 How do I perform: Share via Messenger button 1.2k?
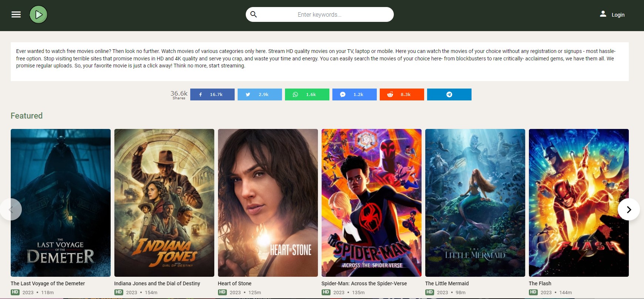(x=355, y=94)
